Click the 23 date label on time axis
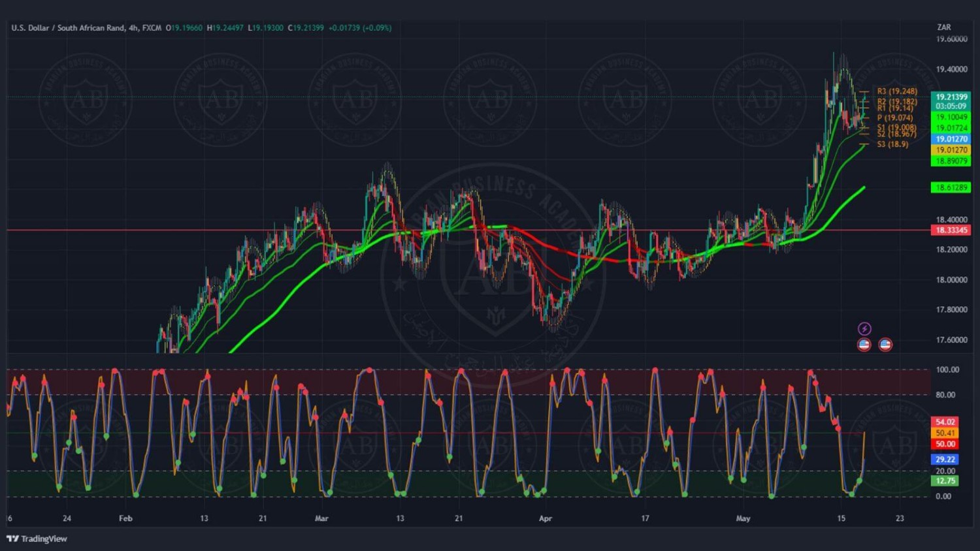Image resolution: width=980 pixels, height=551 pixels. [x=900, y=518]
